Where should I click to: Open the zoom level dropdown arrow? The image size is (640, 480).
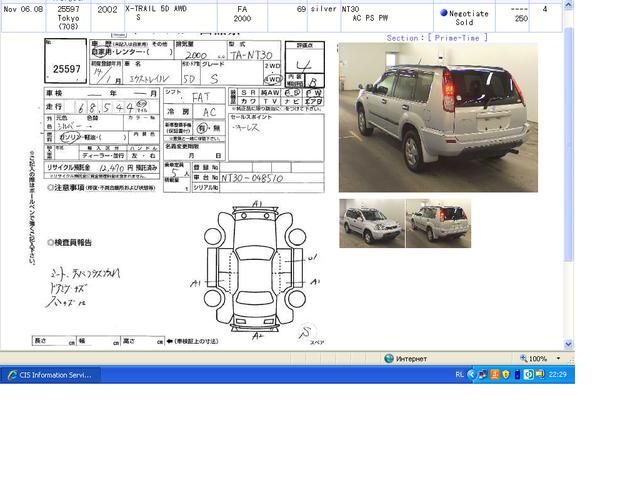(x=558, y=358)
